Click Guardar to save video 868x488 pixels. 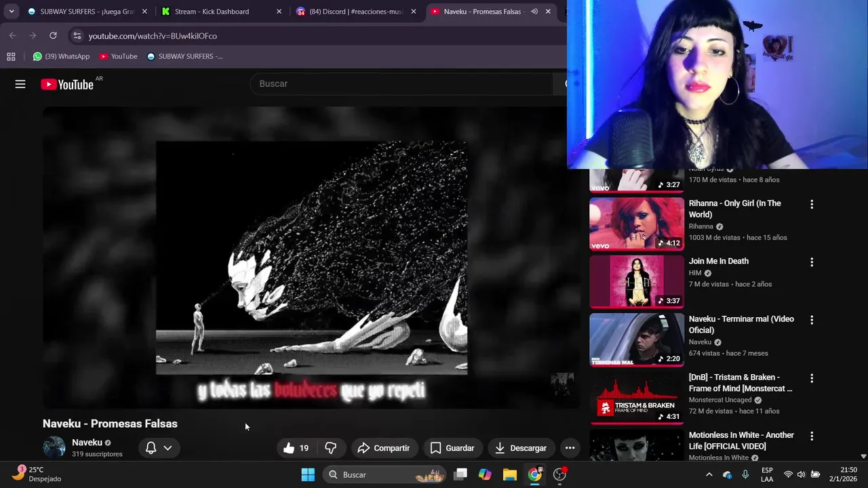tap(452, 448)
